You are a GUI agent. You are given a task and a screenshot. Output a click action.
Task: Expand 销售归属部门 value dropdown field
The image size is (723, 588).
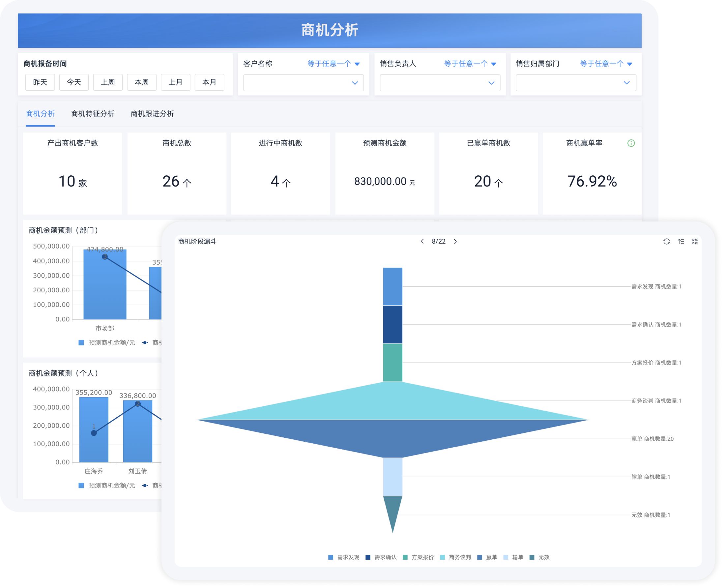tap(576, 83)
